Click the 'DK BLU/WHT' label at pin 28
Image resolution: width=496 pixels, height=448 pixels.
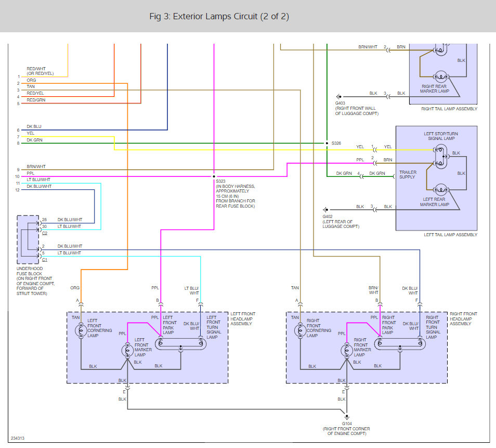point(70,220)
